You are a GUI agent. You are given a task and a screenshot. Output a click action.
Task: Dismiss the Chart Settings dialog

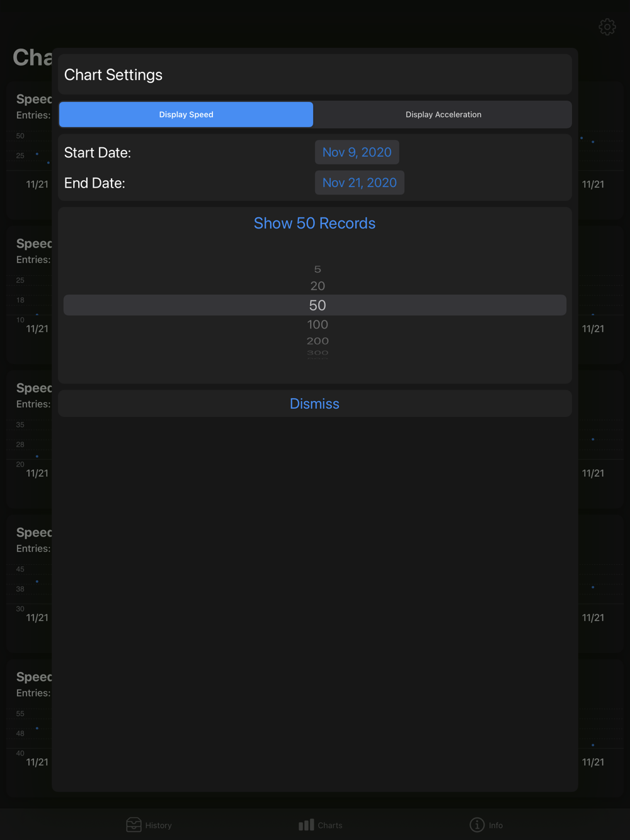[x=315, y=404]
